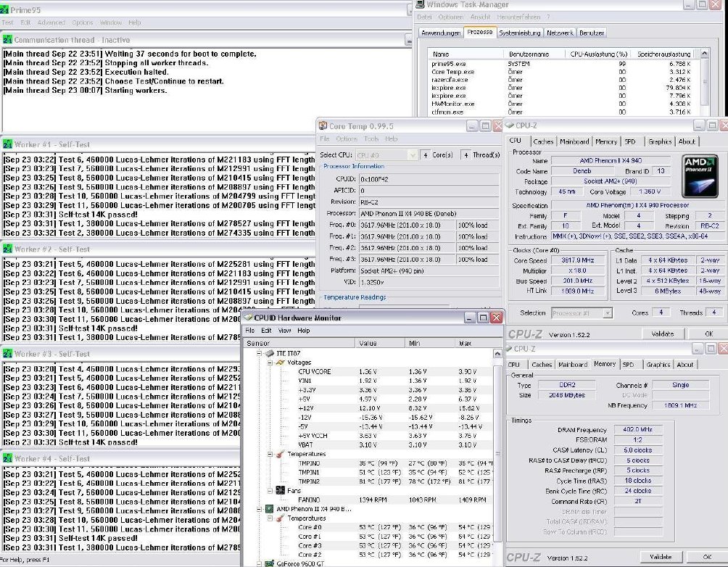Click the GeForce 9600 GT card icon

click(x=269, y=563)
